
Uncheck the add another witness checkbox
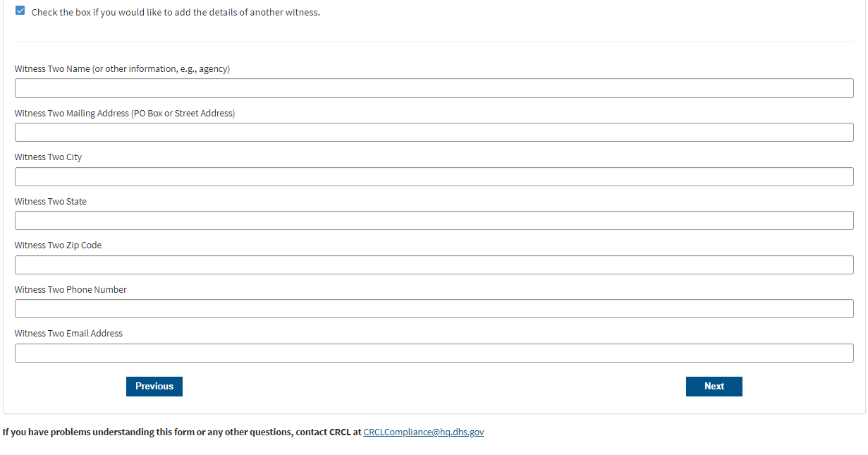coord(20,11)
